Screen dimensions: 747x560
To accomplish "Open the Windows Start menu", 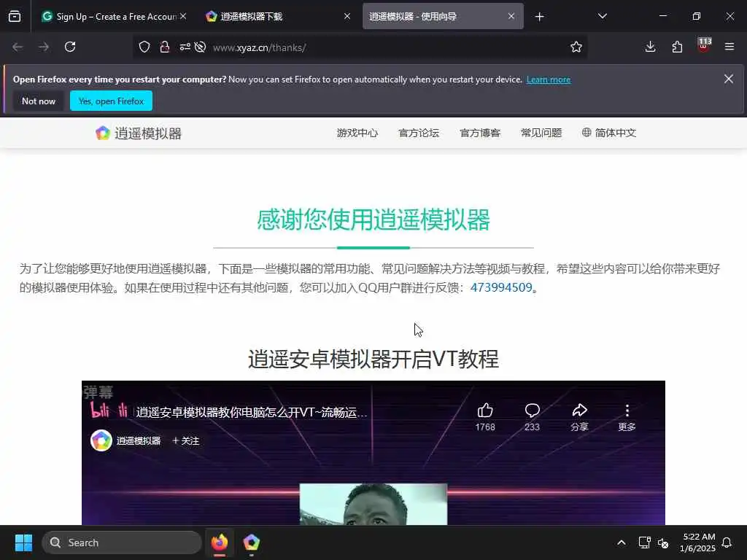I will [23, 542].
